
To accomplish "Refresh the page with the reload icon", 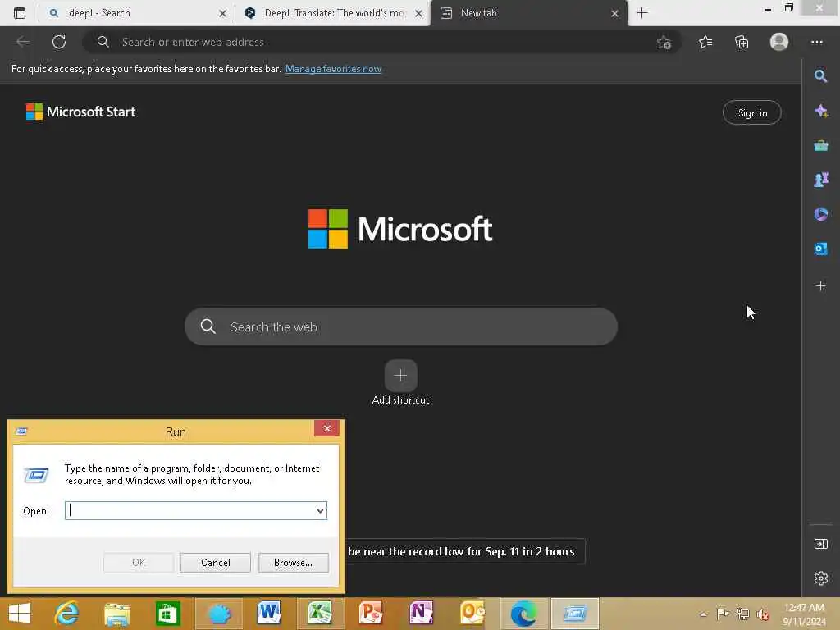I will coord(59,42).
